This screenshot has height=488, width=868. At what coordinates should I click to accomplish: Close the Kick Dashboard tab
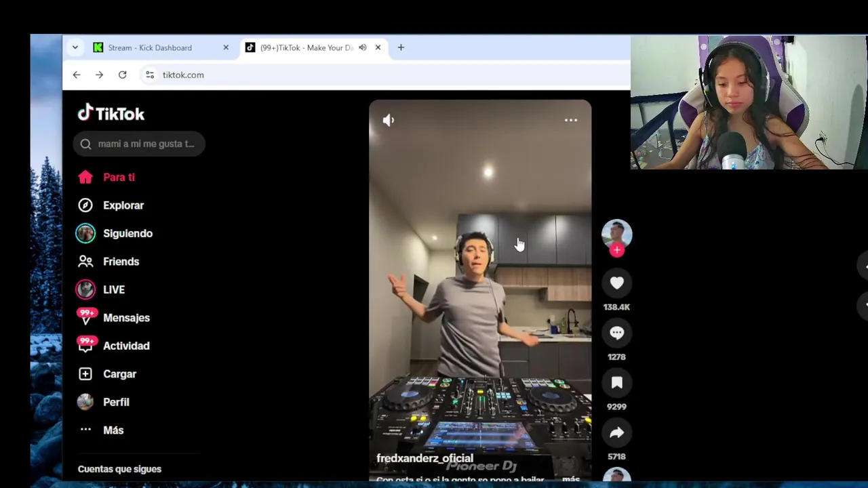226,47
